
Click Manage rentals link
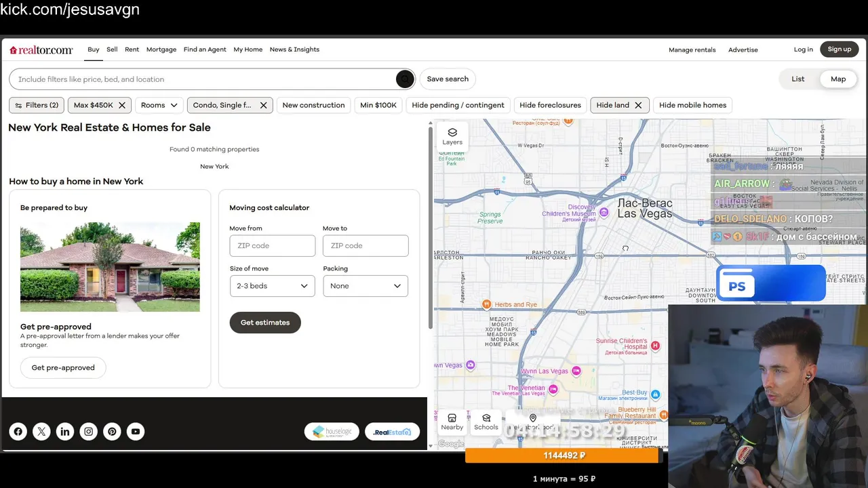coord(692,50)
